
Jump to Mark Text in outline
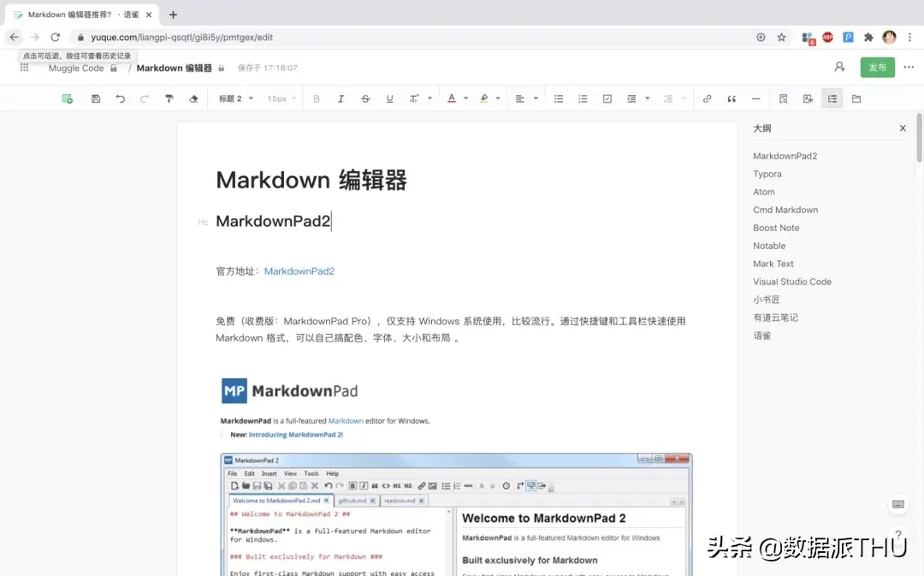773,264
